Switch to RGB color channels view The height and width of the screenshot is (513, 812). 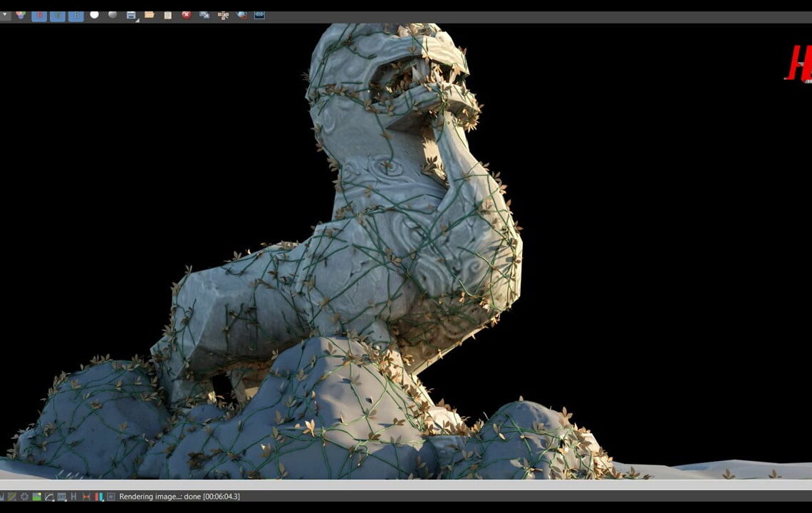tap(21, 14)
